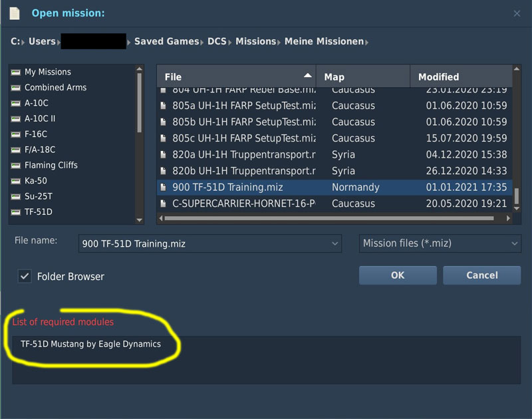The width and height of the screenshot is (532, 419).
Task: Click file icon of 900 TF-51D Training.miz
Action: [x=163, y=187]
